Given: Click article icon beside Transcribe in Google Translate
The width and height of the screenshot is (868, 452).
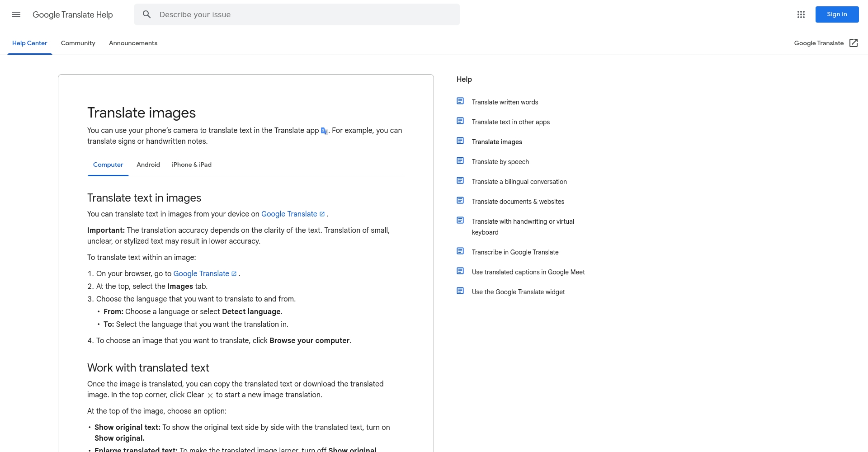Looking at the screenshot, I should click(460, 251).
